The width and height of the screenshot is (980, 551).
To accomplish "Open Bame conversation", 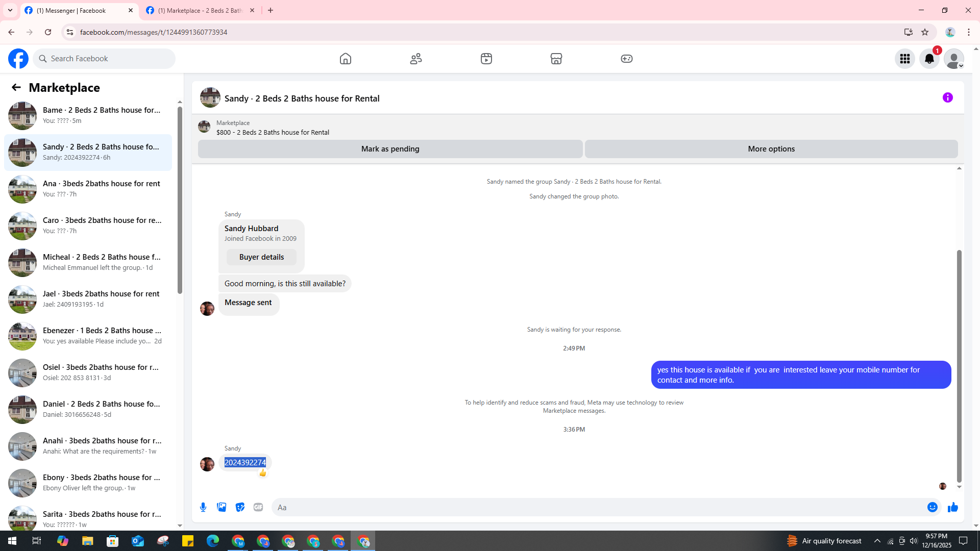I will pos(88,116).
